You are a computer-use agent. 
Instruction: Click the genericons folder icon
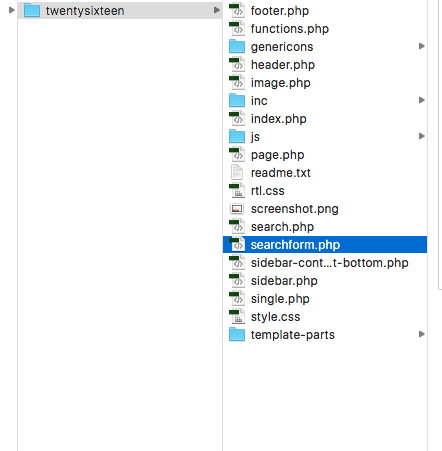pyautogui.click(x=237, y=46)
